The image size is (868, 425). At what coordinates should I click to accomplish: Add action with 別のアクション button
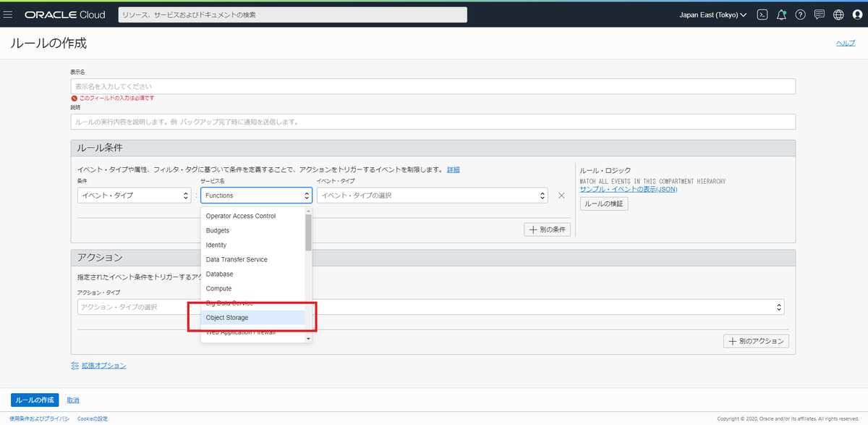coord(756,341)
